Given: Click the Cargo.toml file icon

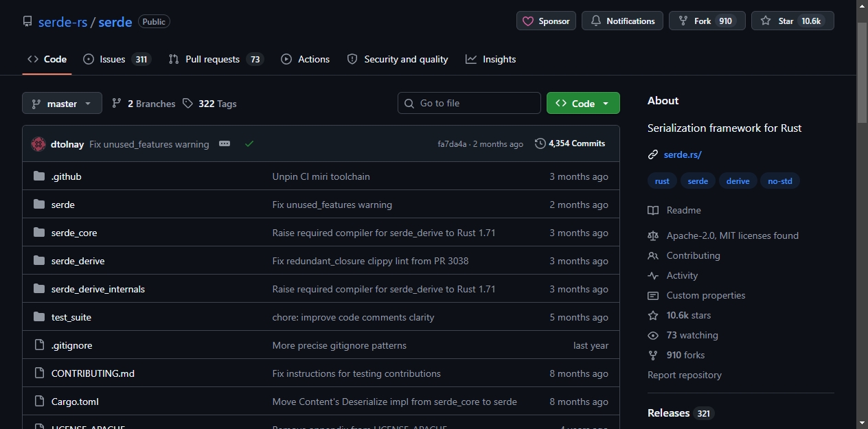Looking at the screenshot, I should click(x=39, y=402).
